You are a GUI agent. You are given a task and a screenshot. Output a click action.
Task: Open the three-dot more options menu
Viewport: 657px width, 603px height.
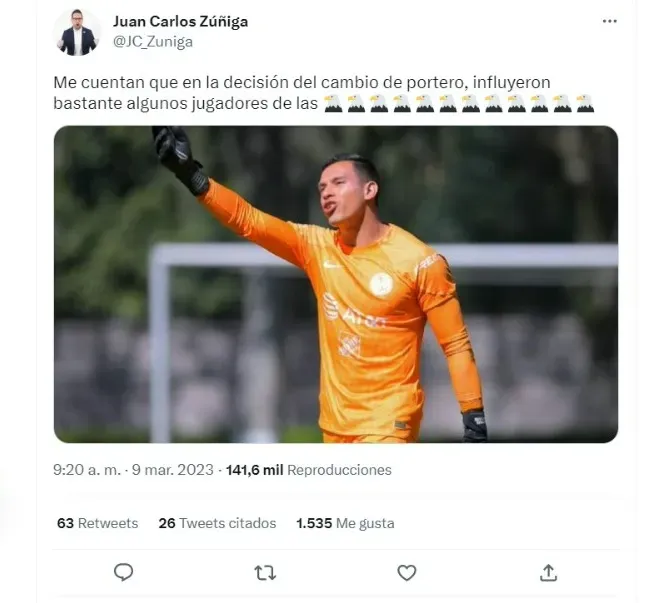609,21
